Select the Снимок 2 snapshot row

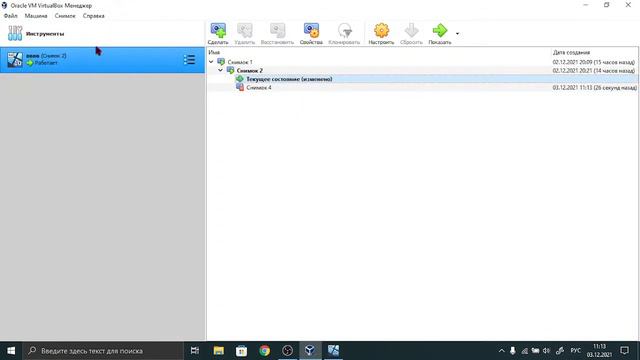(x=422, y=70)
